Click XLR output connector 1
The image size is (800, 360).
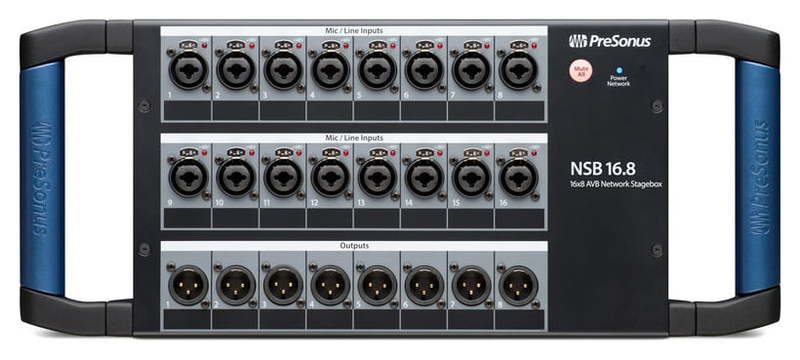click(x=188, y=285)
